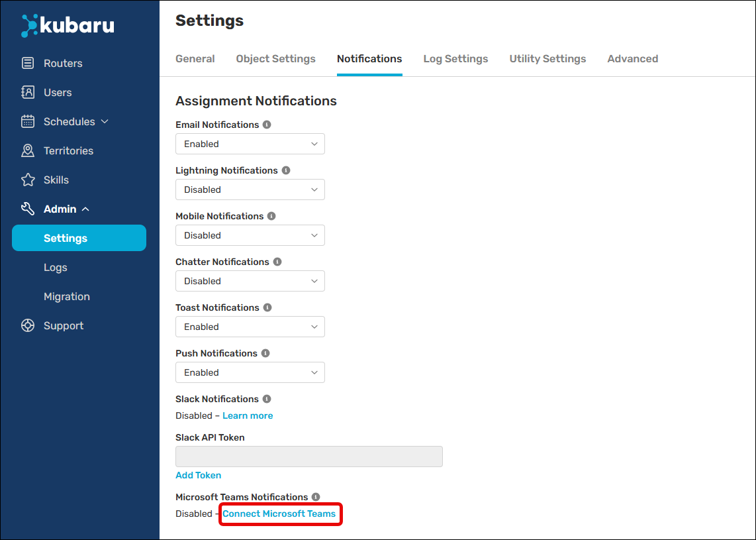Click the Add Token link

coord(198,475)
